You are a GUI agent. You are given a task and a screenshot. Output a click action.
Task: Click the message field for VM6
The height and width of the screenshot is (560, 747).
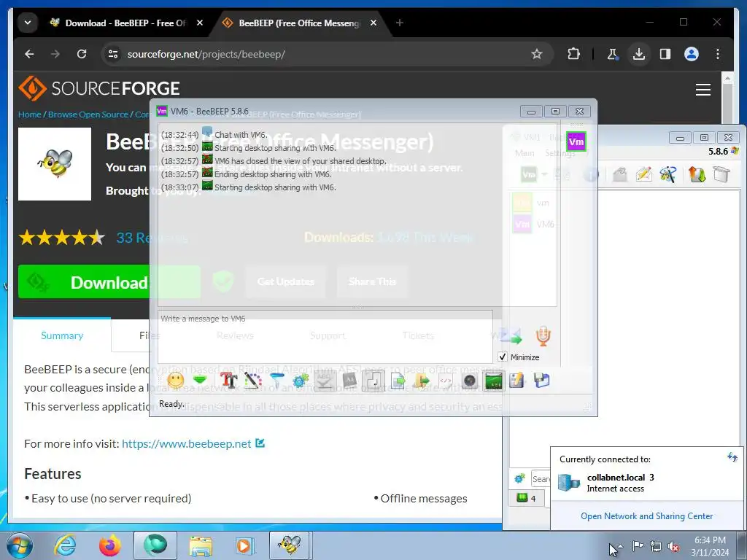[325, 337]
